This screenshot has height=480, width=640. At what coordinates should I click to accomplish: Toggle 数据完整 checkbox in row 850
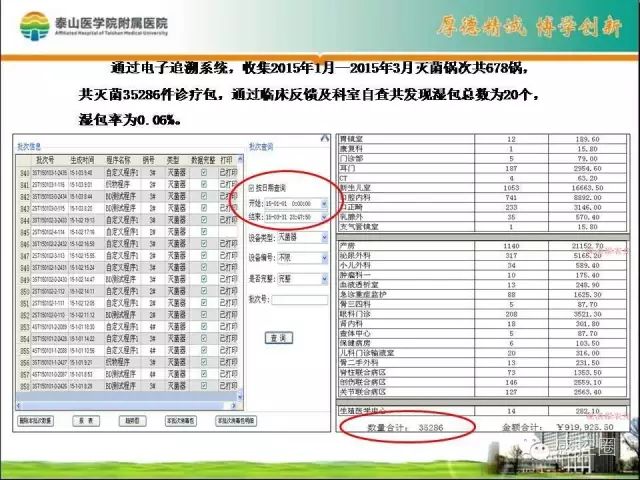pyautogui.click(x=204, y=291)
